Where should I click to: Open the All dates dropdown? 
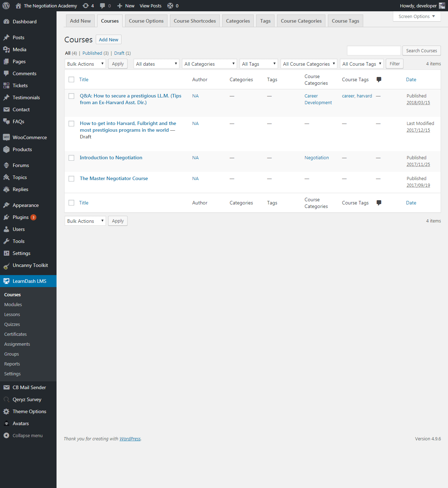(156, 64)
